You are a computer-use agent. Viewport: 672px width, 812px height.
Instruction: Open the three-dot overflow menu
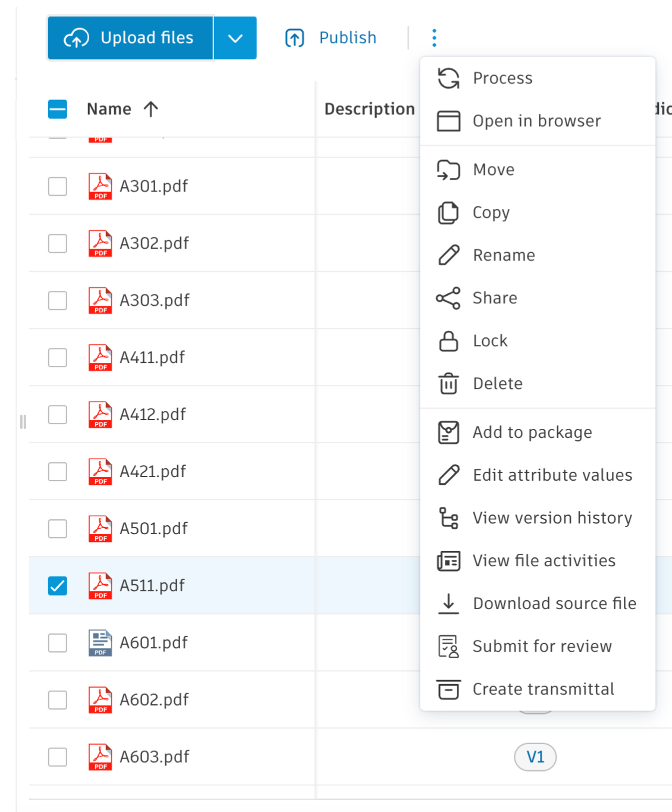pyautogui.click(x=434, y=37)
